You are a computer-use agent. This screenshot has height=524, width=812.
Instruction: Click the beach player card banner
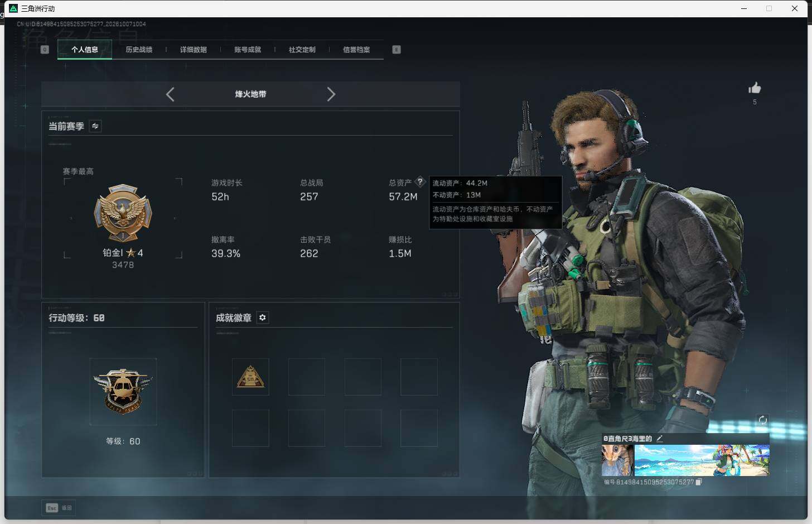pyautogui.click(x=702, y=460)
